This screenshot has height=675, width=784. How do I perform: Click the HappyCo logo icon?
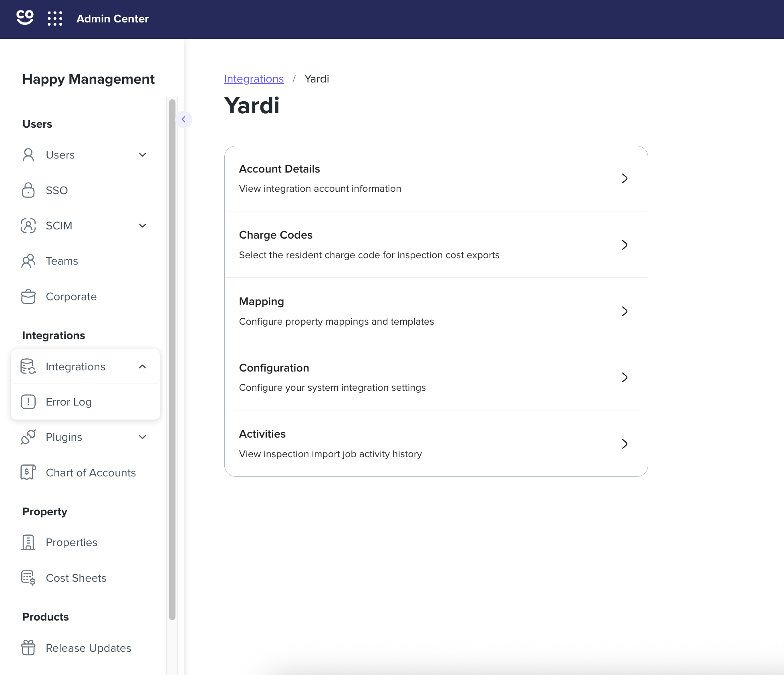tap(25, 18)
